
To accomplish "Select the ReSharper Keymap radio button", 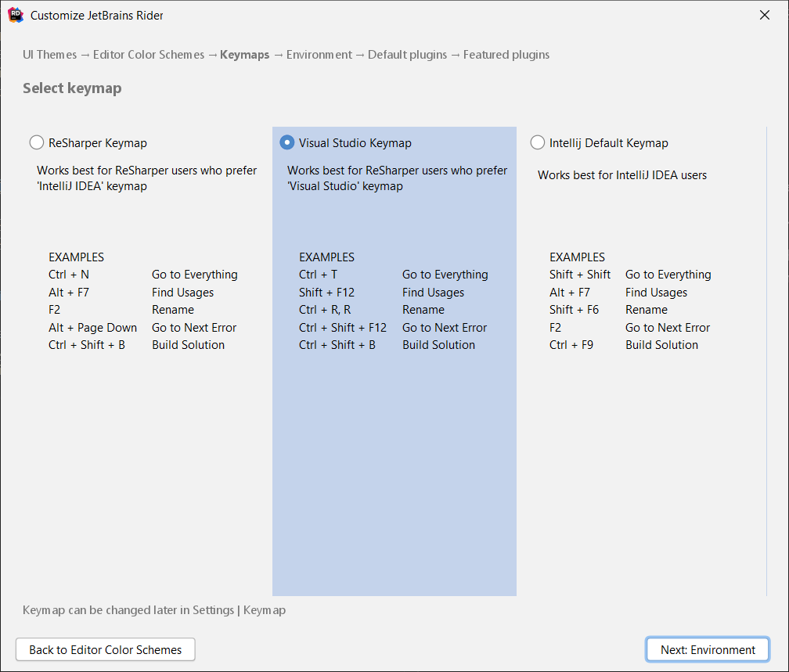I will point(37,142).
